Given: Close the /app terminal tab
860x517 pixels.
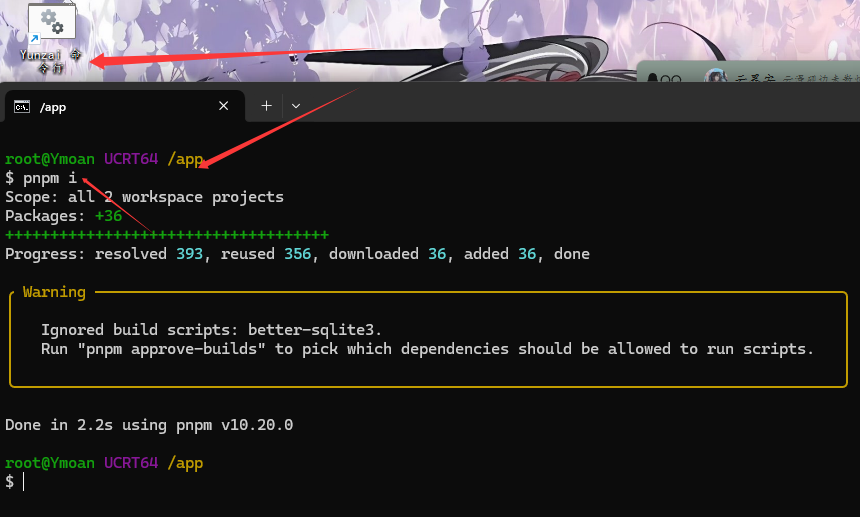Looking at the screenshot, I should [223, 106].
